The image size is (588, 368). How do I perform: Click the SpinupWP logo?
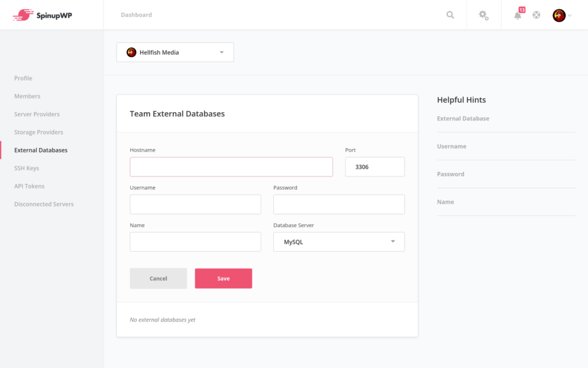42,15
